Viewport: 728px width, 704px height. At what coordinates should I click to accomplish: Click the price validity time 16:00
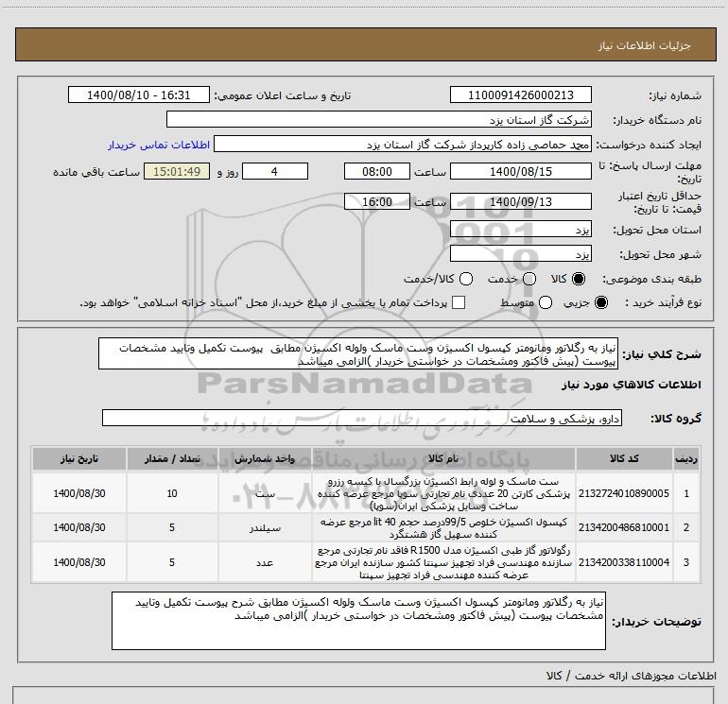377,202
